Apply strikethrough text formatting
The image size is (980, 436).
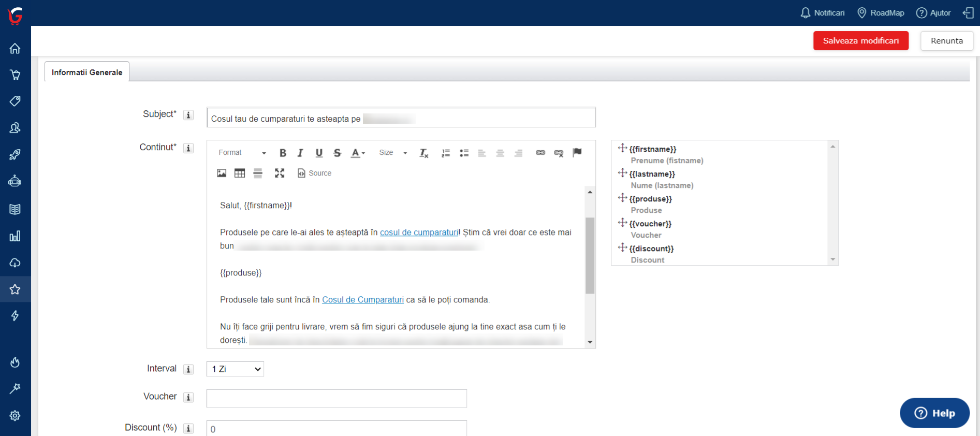point(337,153)
